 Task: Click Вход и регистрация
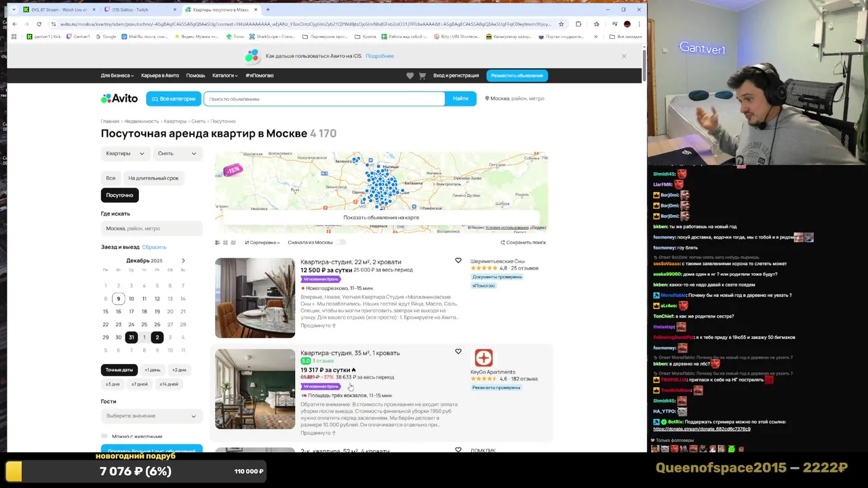(456, 75)
